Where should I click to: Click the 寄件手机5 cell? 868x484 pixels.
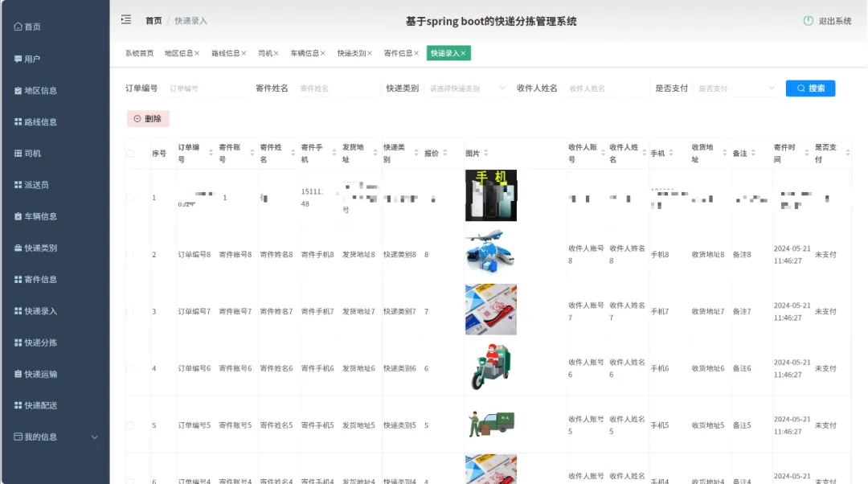[x=317, y=425]
